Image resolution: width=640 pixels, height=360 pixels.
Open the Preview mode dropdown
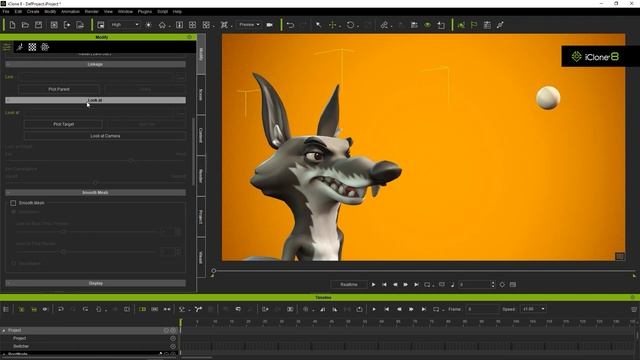tap(249, 25)
